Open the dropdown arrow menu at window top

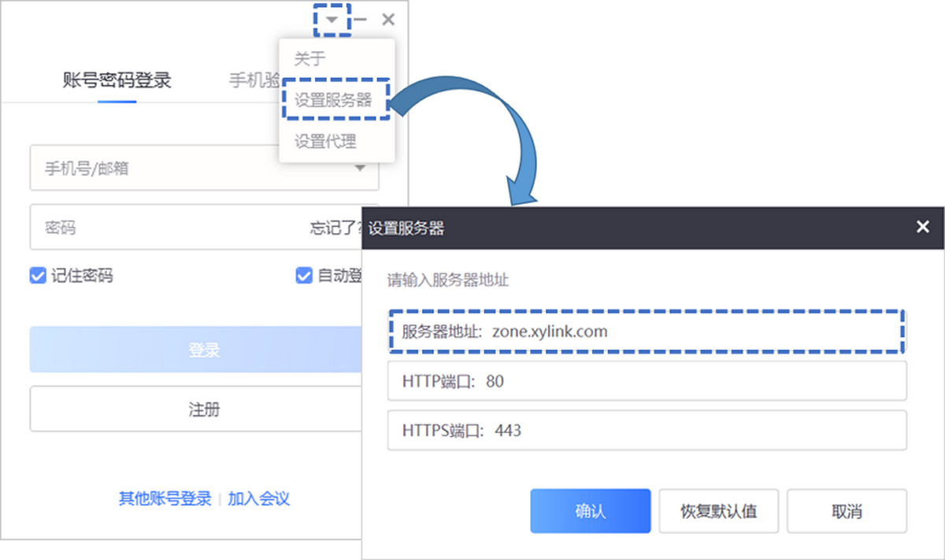coord(330,19)
